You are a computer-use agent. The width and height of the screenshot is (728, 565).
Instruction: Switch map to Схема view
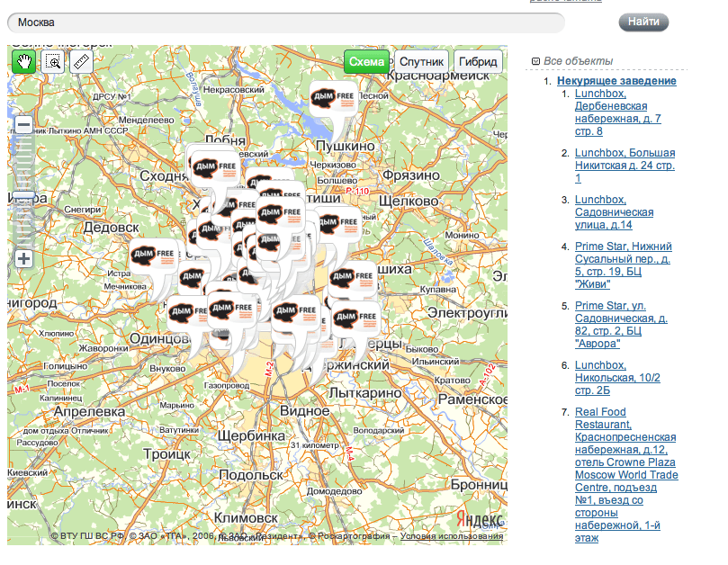(x=366, y=62)
